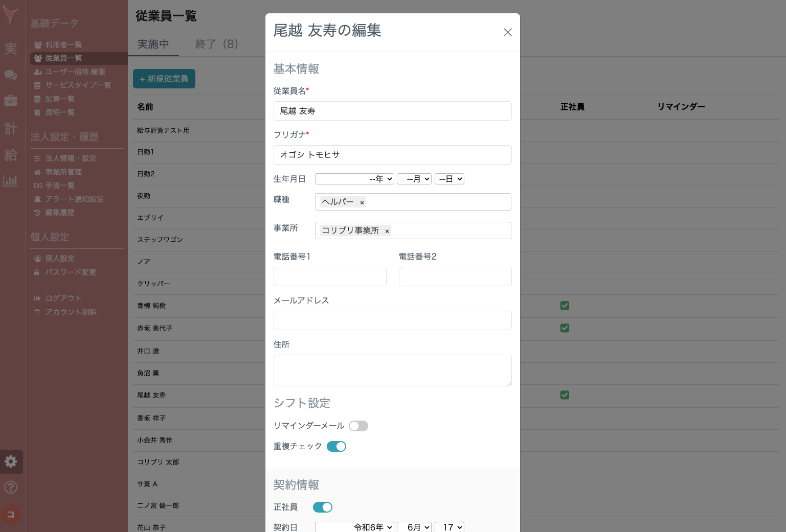Remove ヘルパー from the 職種 field
This screenshot has height=532, width=786.
pos(362,202)
